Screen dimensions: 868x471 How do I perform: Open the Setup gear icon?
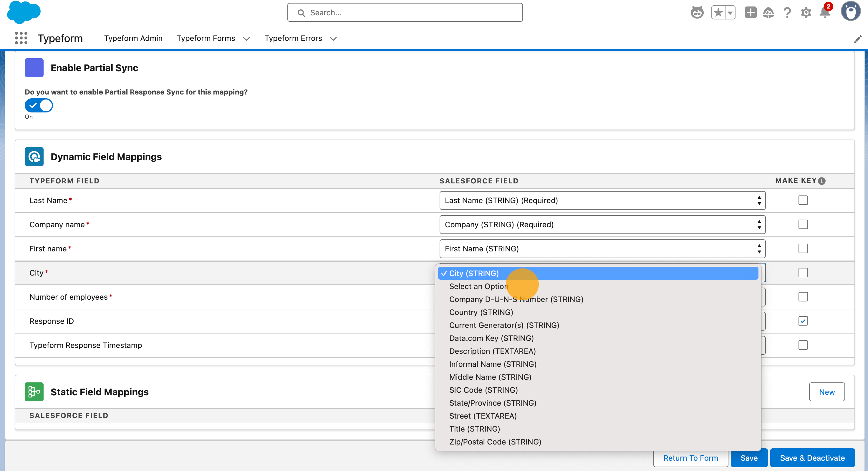tap(806, 13)
